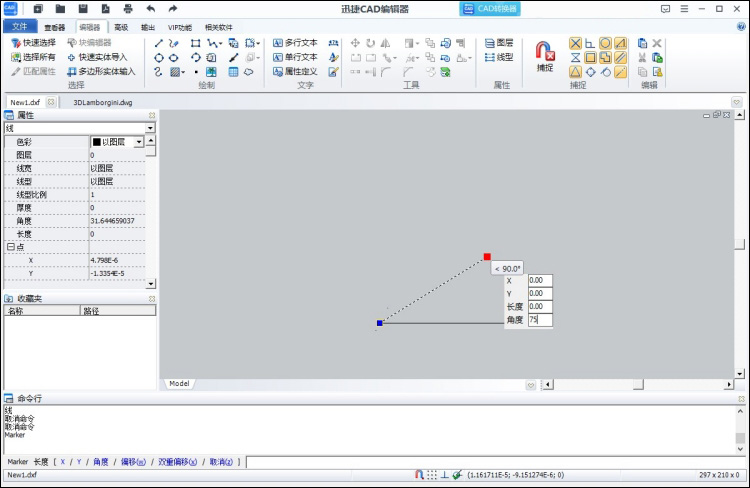Click the undo arrow in title bar
Screen dimensions: 750x488
point(151,9)
